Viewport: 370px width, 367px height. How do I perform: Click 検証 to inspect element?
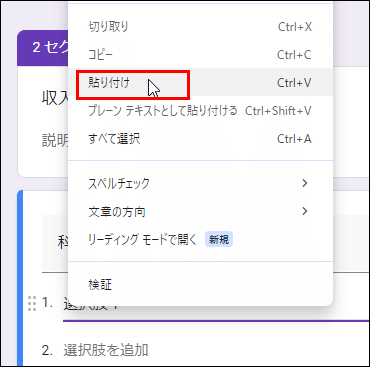pyautogui.click(x=200, y=284)
